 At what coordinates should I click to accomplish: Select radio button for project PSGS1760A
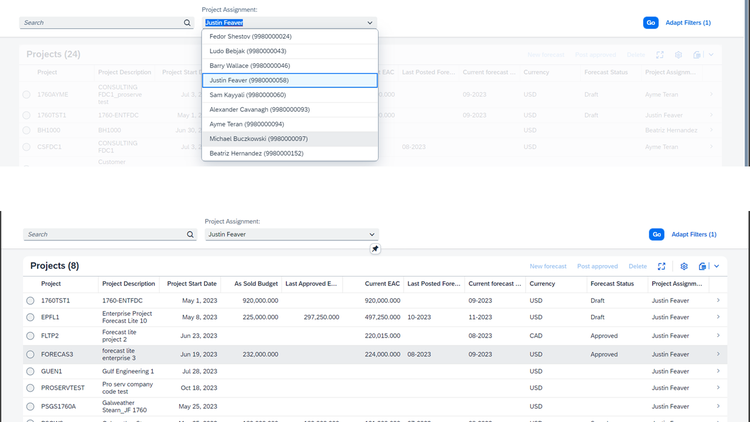pyautogui.click(x=30, y=407)
